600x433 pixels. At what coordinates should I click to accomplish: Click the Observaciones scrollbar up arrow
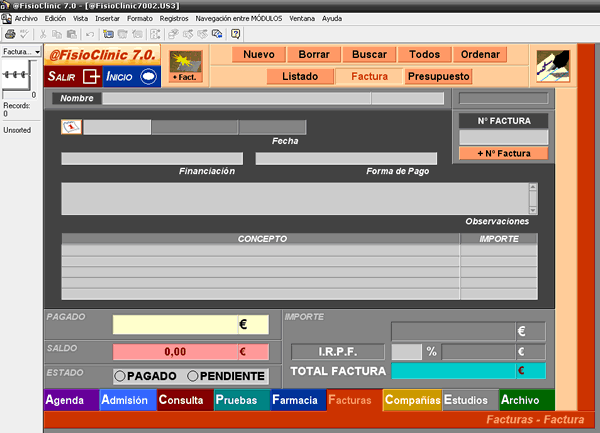click(x=533, y=187)
